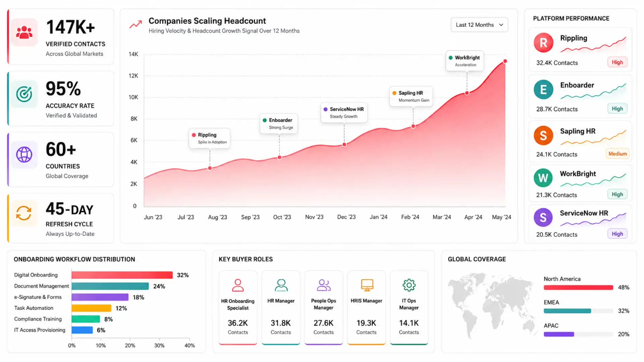Click the WorkBright W avatar
This screenshot has width=644, height=362.
pos(543,178)
